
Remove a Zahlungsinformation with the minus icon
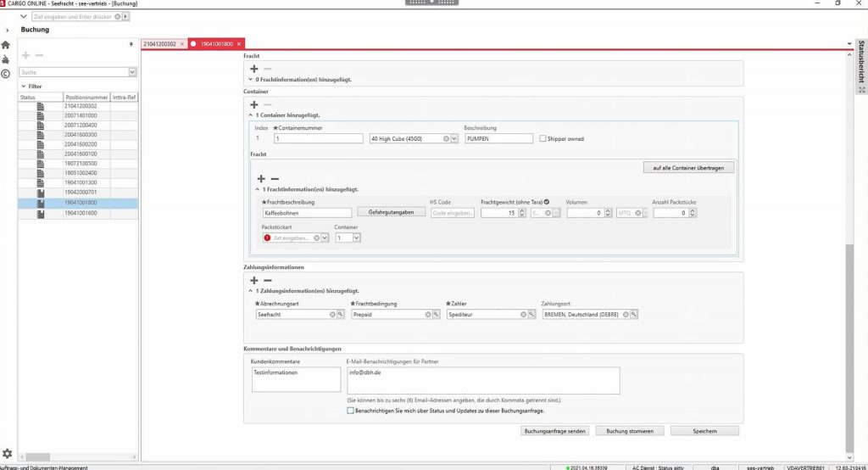click(x=267, y=281)
